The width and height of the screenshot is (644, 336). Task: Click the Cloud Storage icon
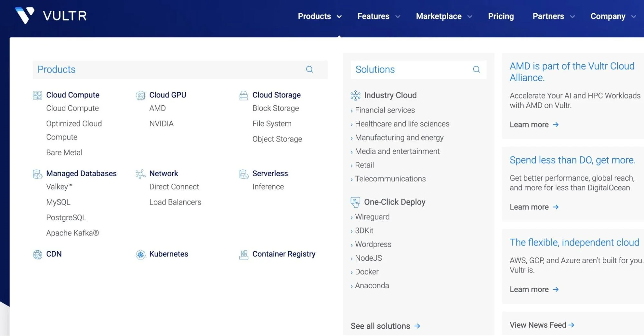click(x=244, y=95)
